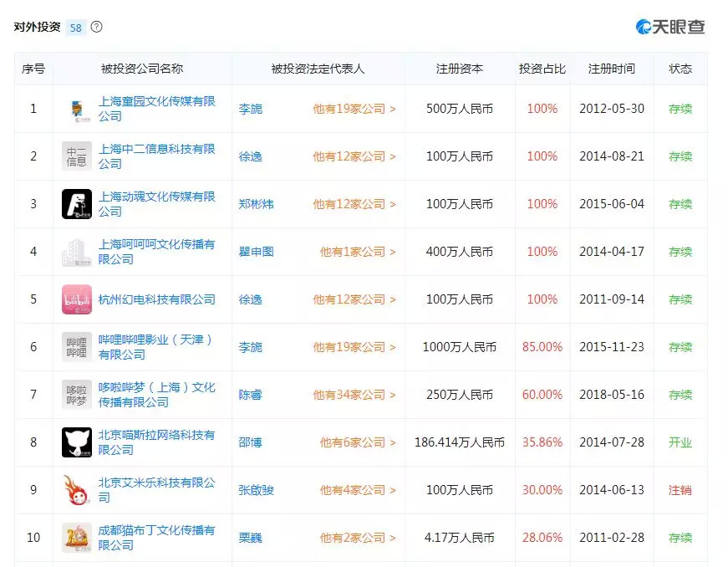Expand 他有12家公司 in row 5
The image size is (728, 567).
click(354, 299)
